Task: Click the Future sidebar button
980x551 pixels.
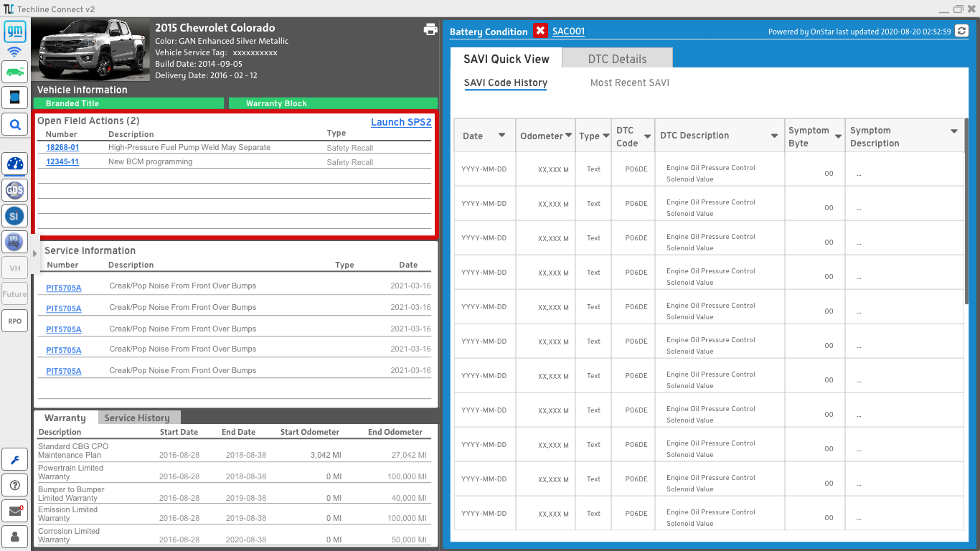Action: [x=15, y=294]
